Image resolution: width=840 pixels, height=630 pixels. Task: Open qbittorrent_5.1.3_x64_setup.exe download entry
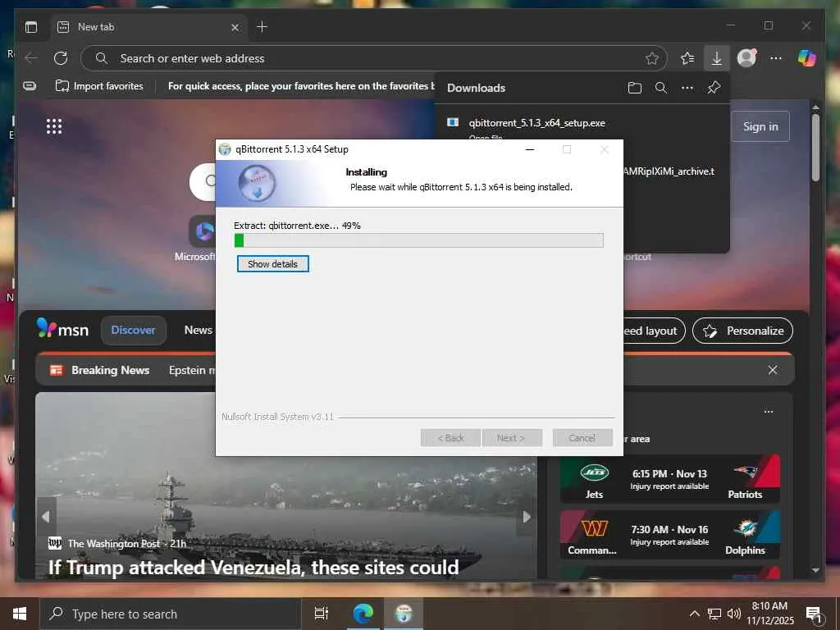point(536,123)
